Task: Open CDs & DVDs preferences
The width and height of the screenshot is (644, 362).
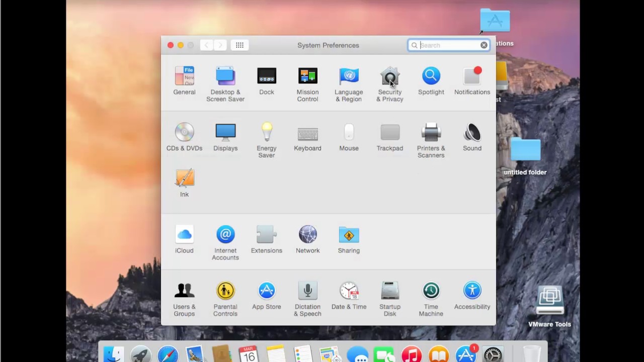Action: [x=184, y=137]
